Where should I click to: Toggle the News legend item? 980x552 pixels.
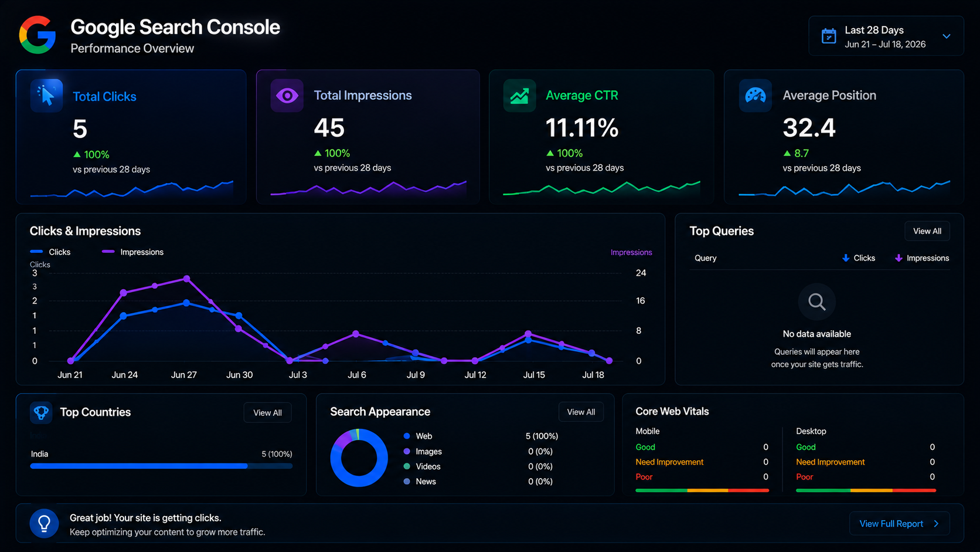point(420,482)
